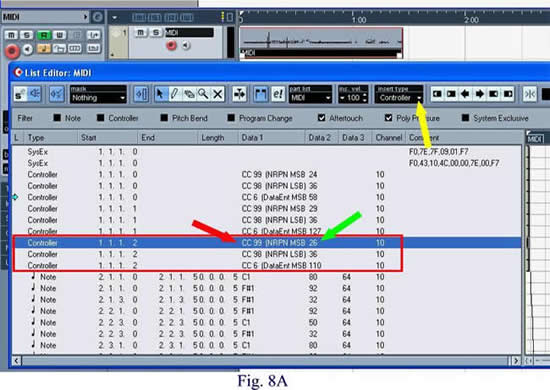
Task: Click the Trim Start Right nudge button
Action: point(451,94)
